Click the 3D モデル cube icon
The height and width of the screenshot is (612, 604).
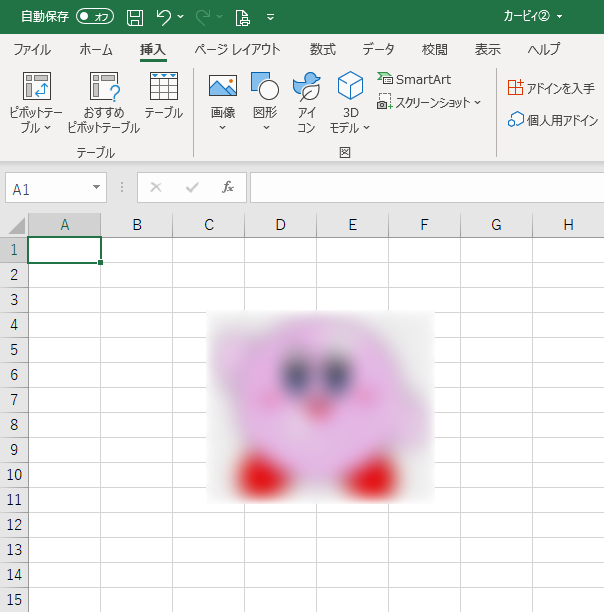click(x=350, y=85)
